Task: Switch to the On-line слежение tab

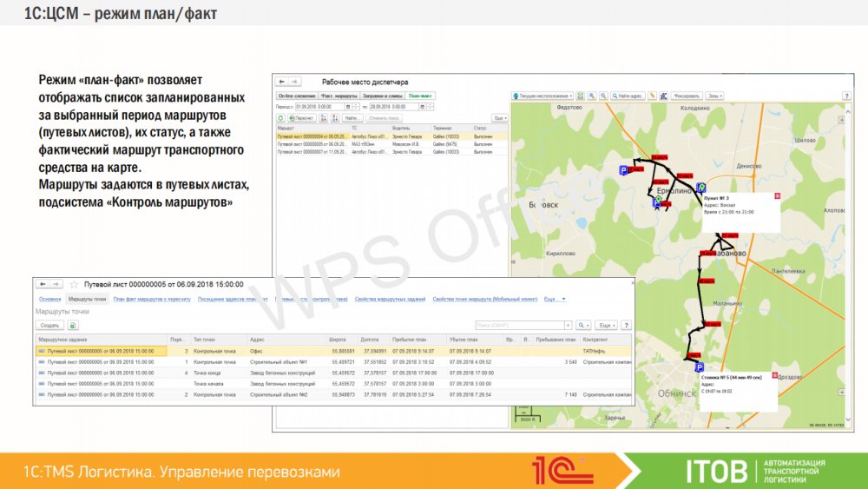Action: (x=296, y=95)
